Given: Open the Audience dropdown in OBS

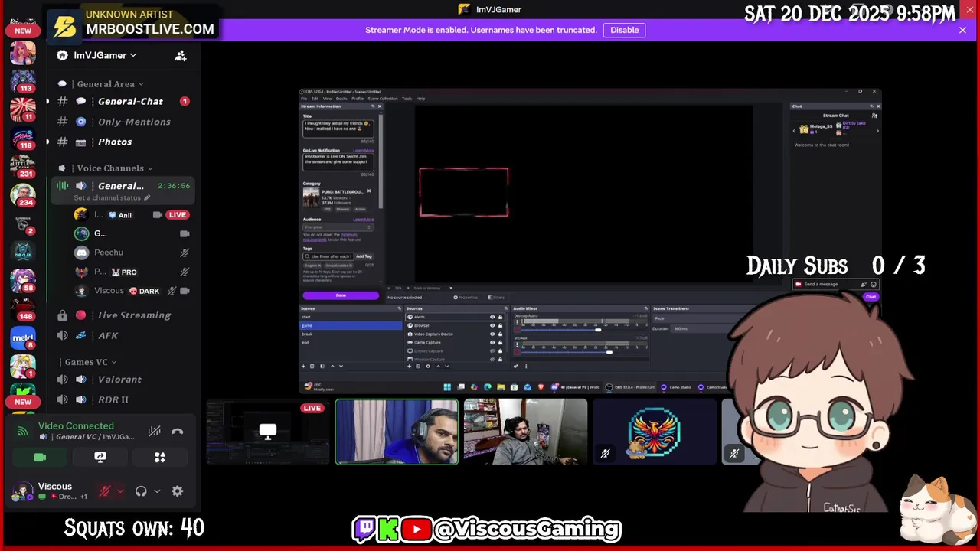Looking at the screenshot, I should tap(338, 227).
